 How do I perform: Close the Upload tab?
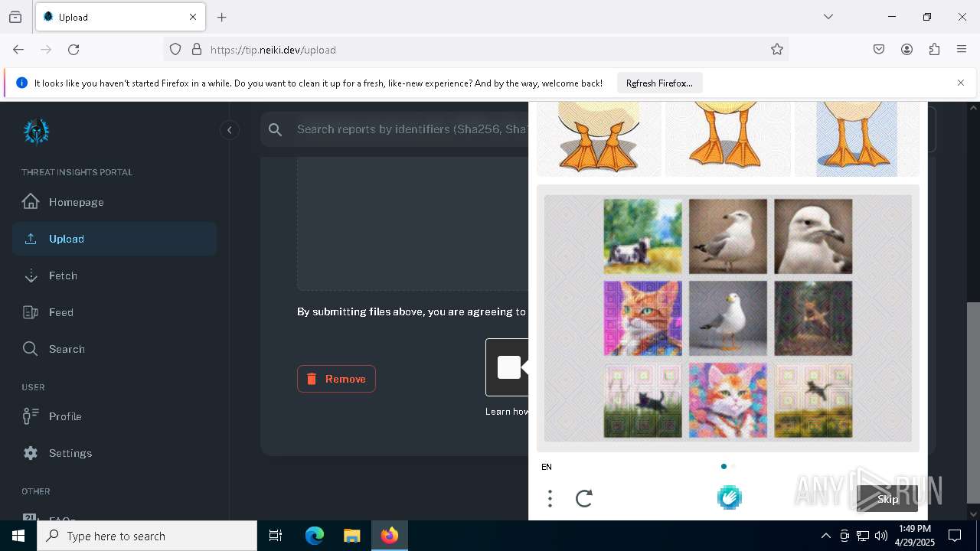193,17
